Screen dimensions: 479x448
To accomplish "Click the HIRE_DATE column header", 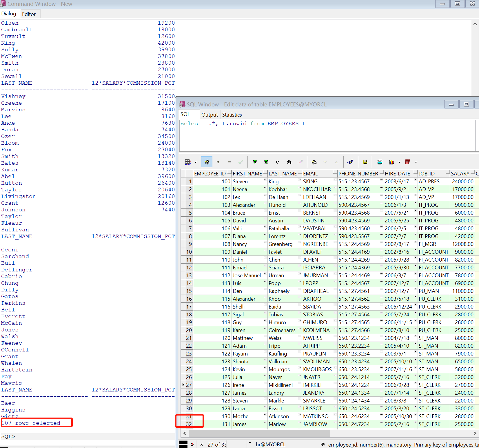I will [x=401, y=173].
